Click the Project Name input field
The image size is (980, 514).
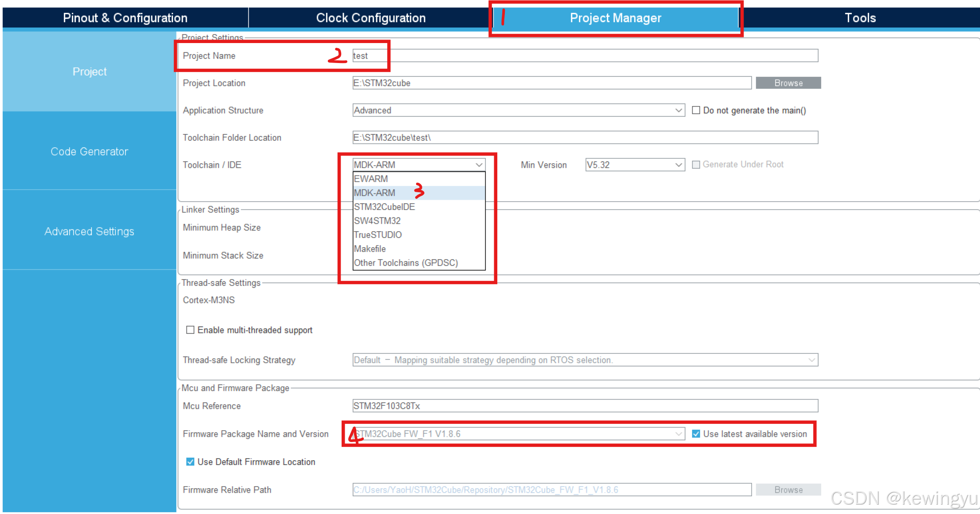click(585, 56)
